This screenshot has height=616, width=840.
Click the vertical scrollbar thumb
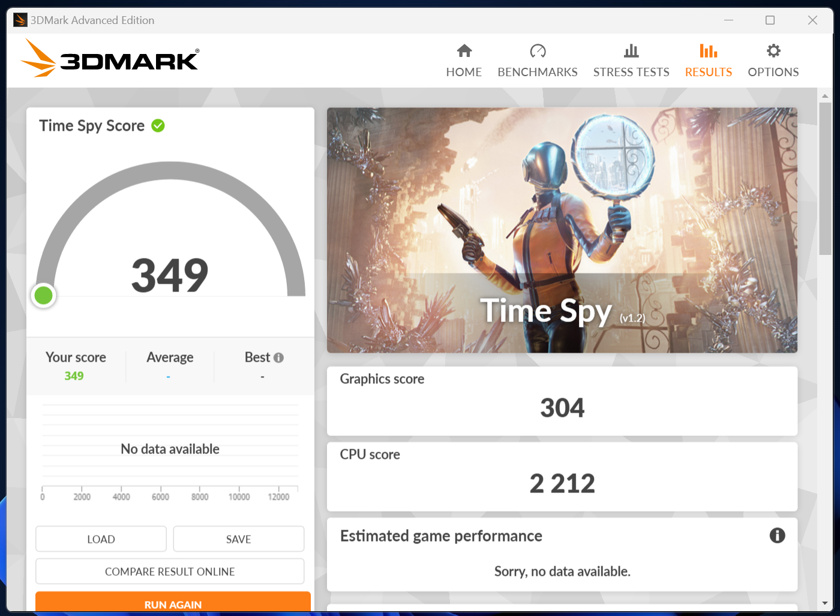click(825, 178)
